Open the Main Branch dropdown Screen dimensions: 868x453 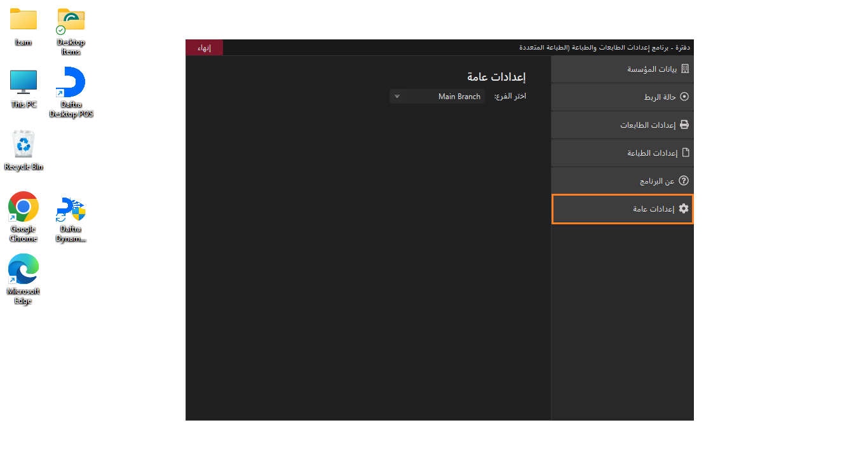pyautogui.click(x=437, y=97)
